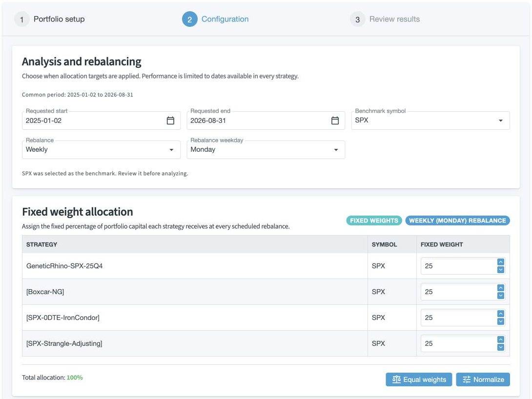The width and height of the screenshot is (532, 399).
Task: Click the STRATEGY column header
Action: [x=42, y=244]
